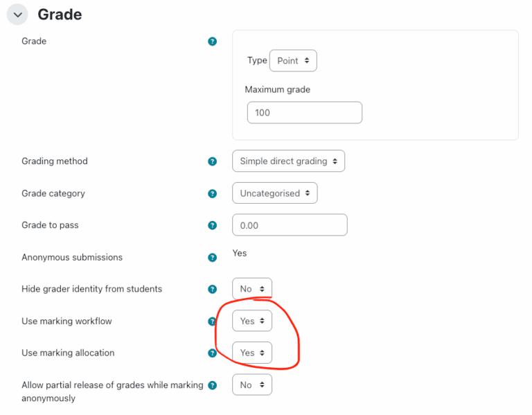Click help for partial release of grades
Screen dimensions: 532x415
(213, 385)
